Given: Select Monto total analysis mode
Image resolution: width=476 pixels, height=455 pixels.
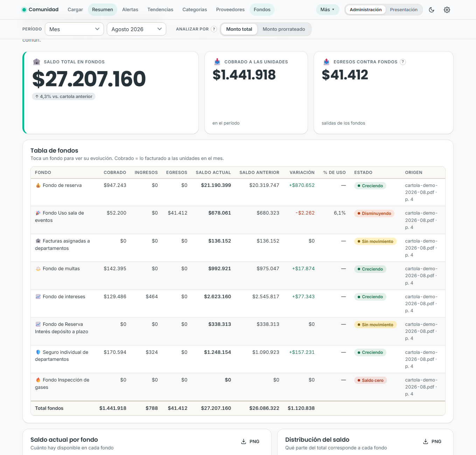Looking at the screenshot, I should coord(239,29).
